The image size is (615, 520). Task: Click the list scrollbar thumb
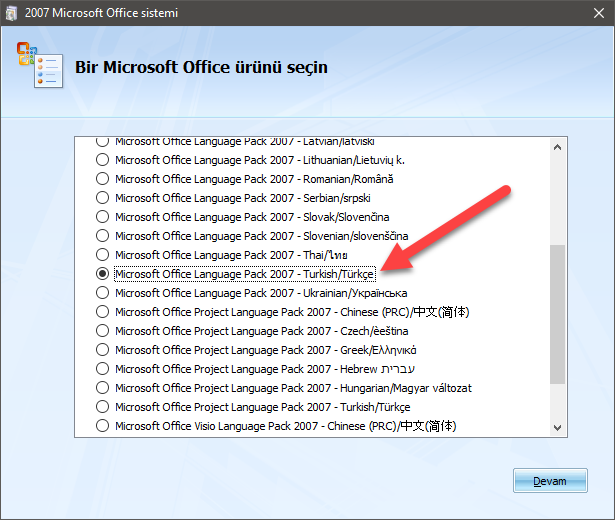tap(557, 315)
